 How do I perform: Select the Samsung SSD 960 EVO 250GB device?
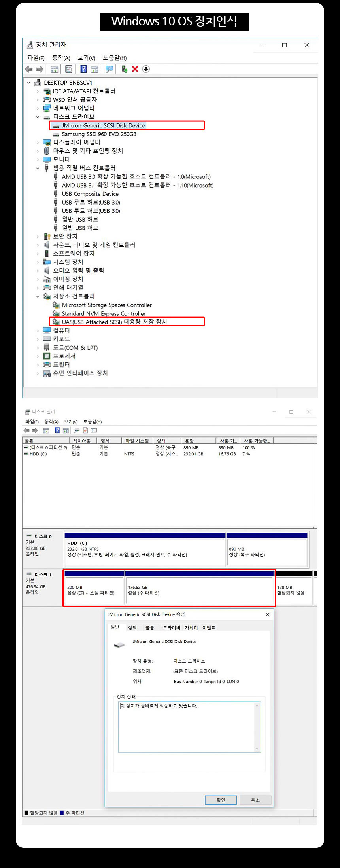[x=99, y=134]
